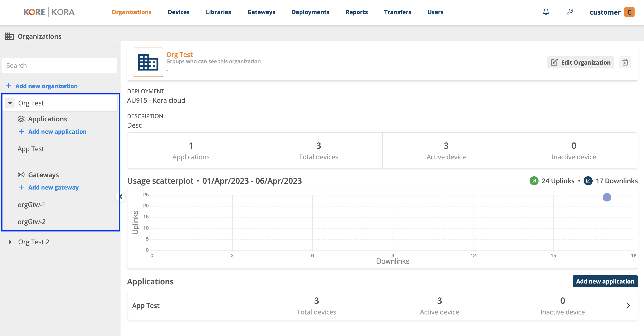Open notifications via the bell icon
Screen dimensions: 644x336
(546, 12)
